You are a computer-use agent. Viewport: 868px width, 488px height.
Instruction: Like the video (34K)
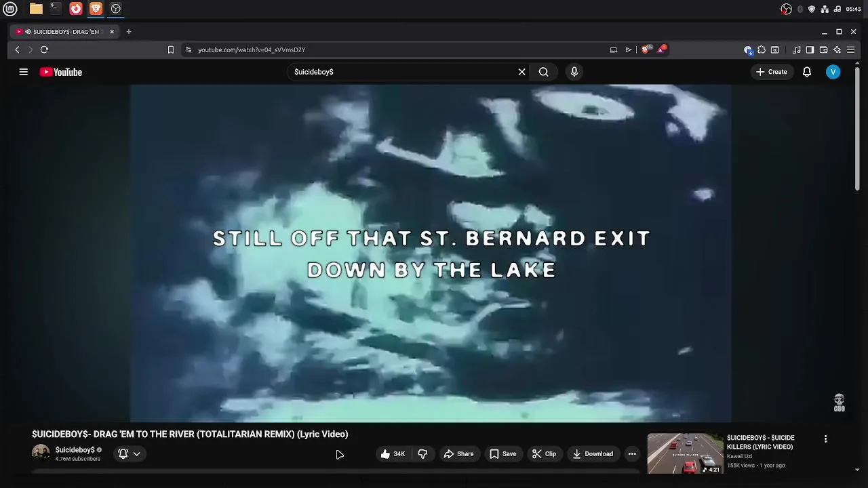[393, 454]
